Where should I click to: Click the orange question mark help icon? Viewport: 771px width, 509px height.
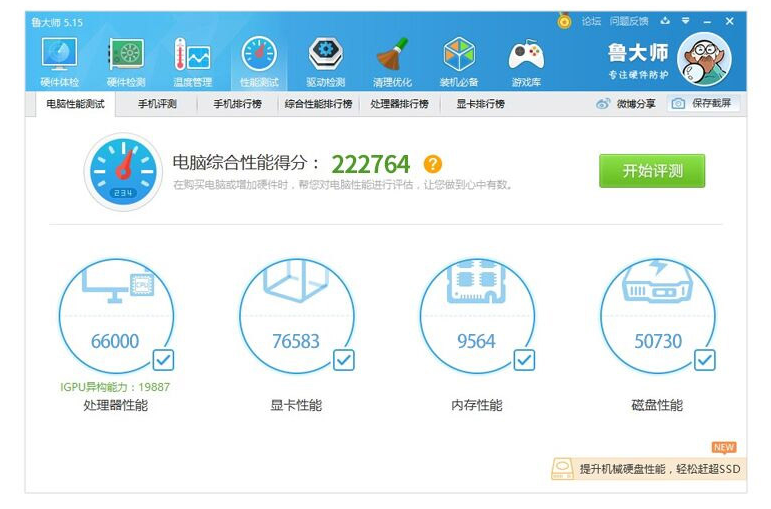pos(432,164)
